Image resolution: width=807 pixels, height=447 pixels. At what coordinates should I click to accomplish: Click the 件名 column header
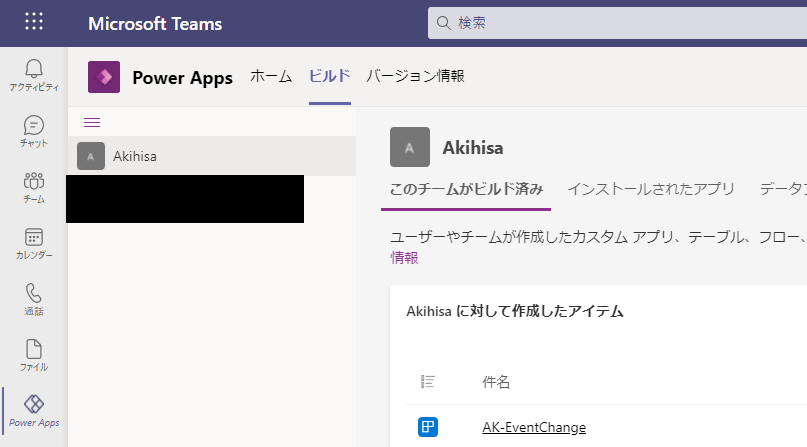pos(496,382)
